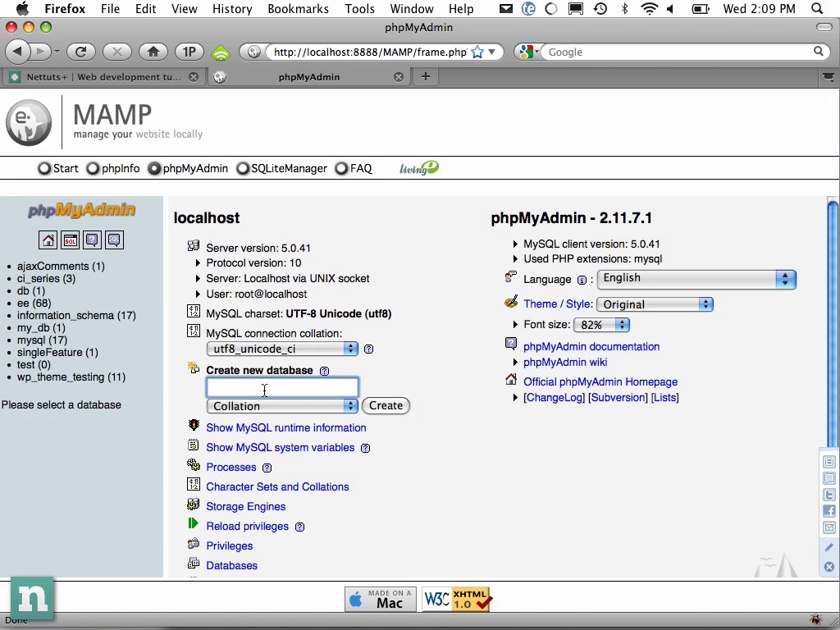The width and height of the screenshot is (840, 630).
Task: Click help icon next to Create new database
Action: click(324, 371)
